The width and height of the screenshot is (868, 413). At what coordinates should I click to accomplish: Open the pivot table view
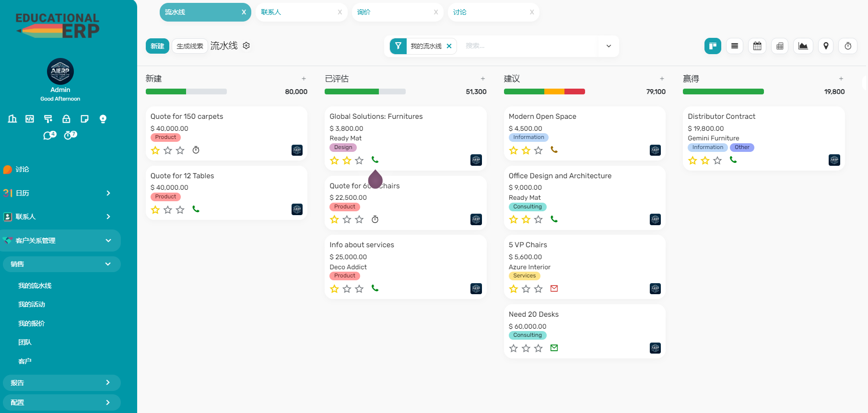tap(780, 46)
